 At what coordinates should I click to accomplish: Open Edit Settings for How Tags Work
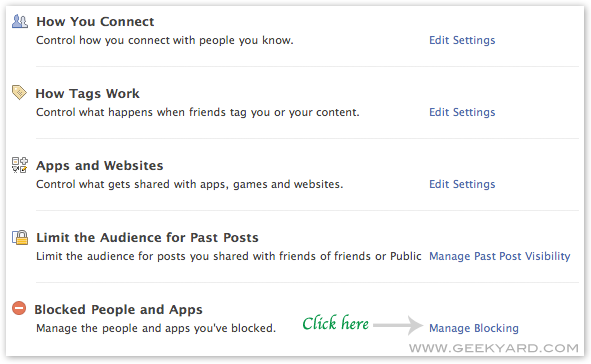click(462, 112)
